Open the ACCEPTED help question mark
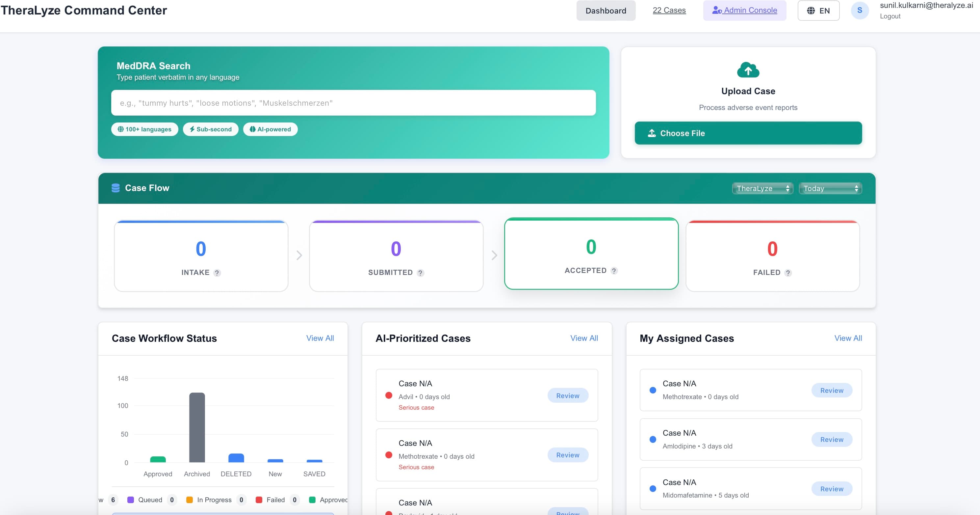The width and height of the screenshot is (980, 515). click(x=614, y=271)
